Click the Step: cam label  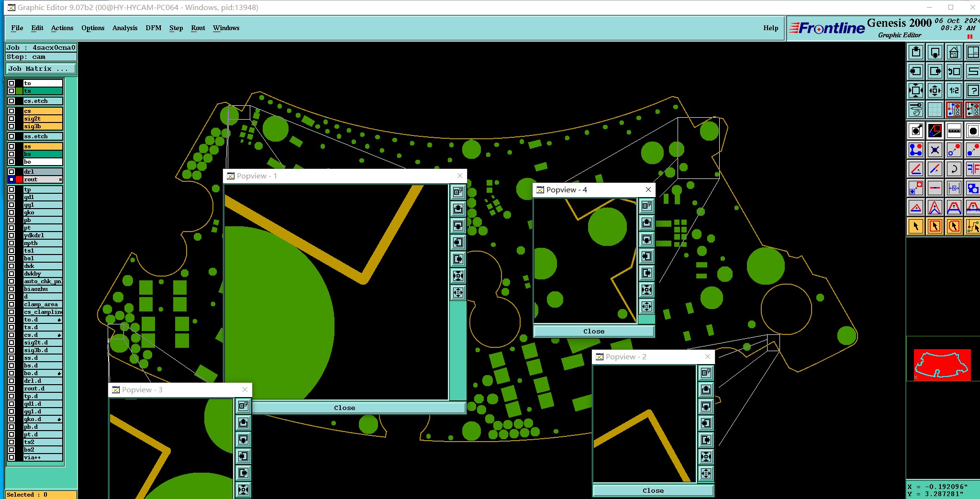(x=41, y=56)
